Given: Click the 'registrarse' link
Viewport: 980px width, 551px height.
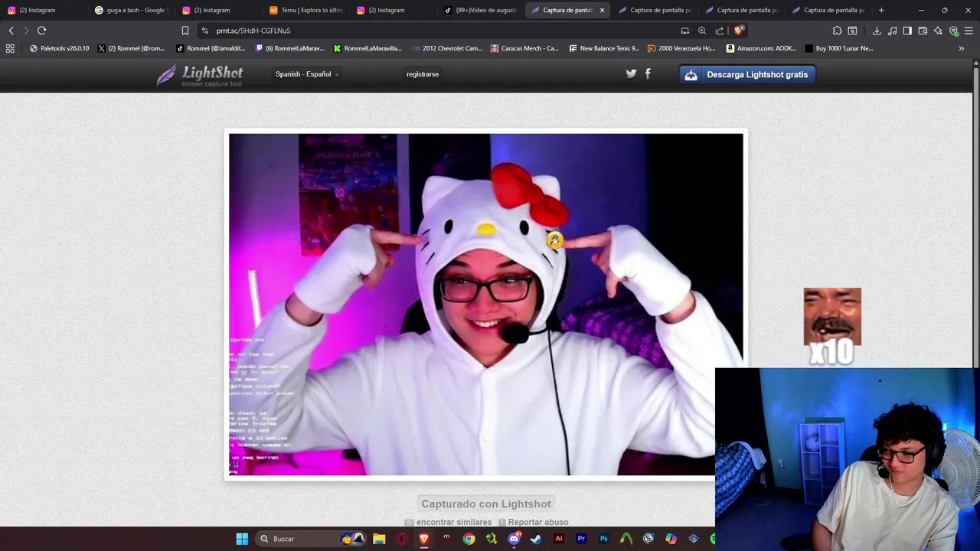Looking at the screenshot, I should (x=423, y=74).
